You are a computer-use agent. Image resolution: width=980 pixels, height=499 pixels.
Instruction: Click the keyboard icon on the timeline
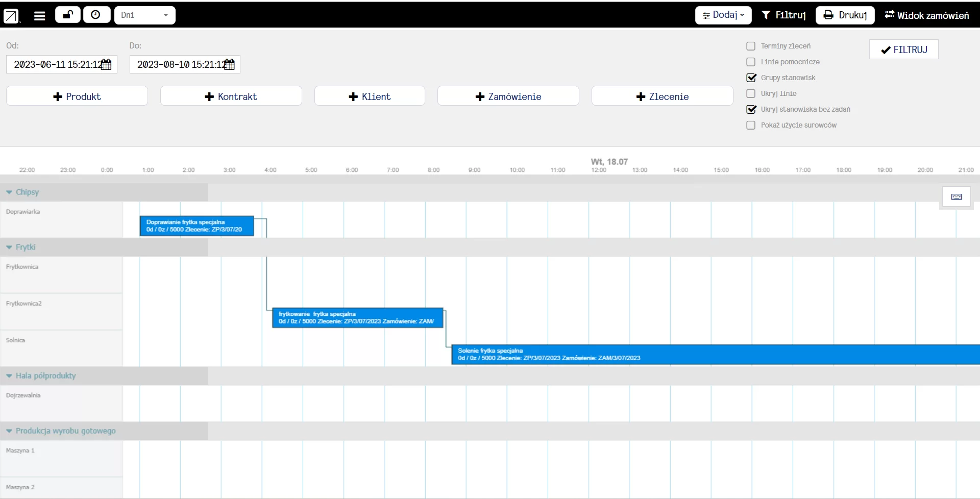(957, 197)
